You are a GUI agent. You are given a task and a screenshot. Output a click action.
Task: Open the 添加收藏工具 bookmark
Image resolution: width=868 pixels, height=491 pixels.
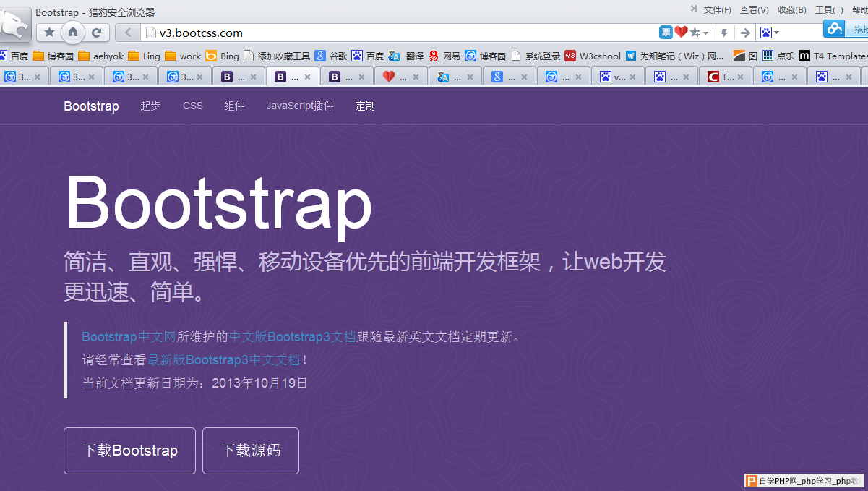(277, 56)
